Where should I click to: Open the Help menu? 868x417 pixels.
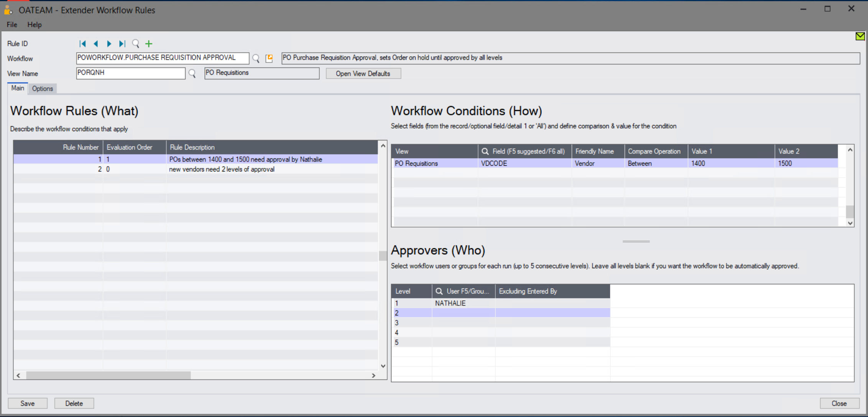click(x=35, y=25)
